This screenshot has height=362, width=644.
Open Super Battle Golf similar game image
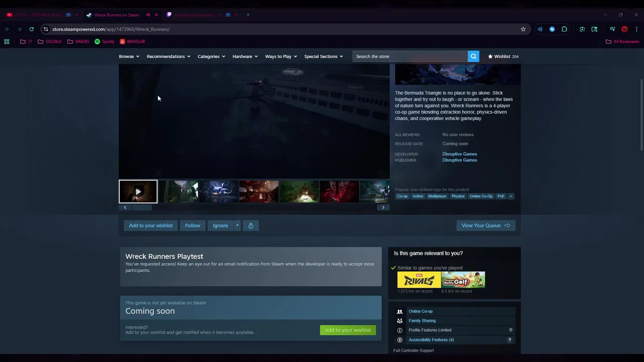(x=463, y=280)
